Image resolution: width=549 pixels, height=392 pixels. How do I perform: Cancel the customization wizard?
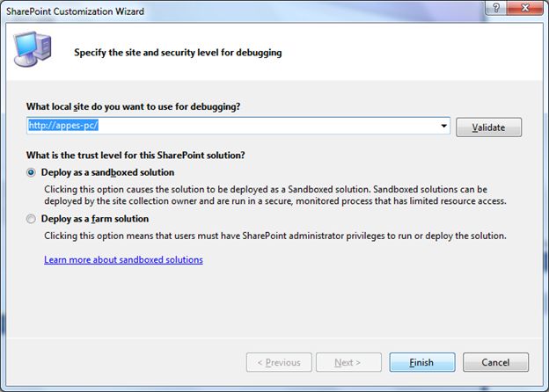[x=495, y=362]
